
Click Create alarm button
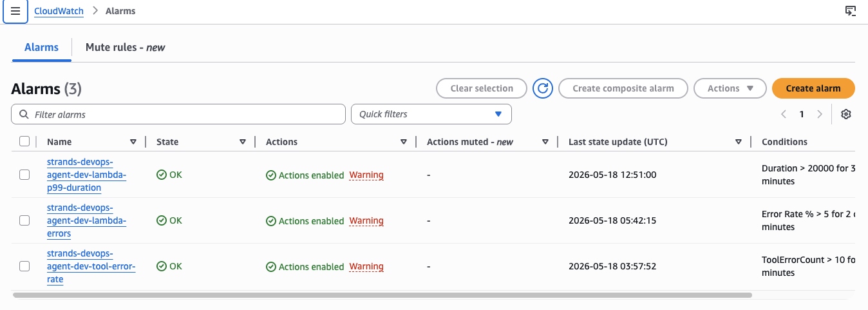pyautogui.click(x=813, y=88)
